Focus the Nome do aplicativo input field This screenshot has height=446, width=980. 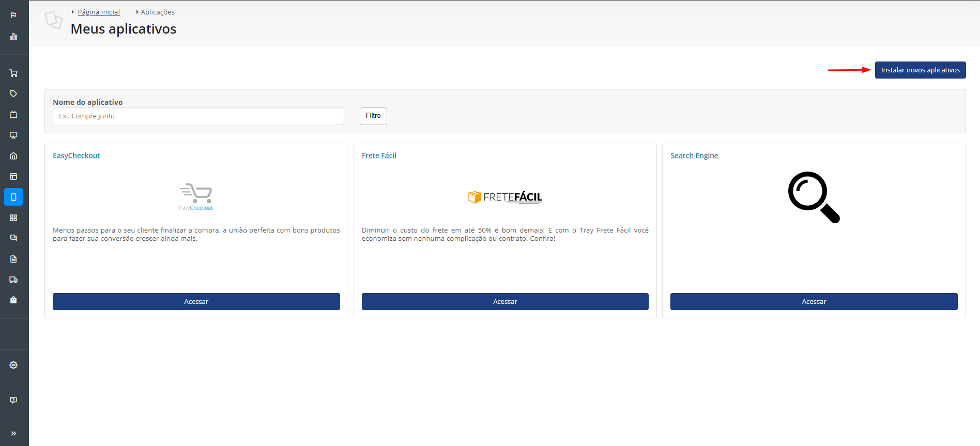click(x=198, y=116)
